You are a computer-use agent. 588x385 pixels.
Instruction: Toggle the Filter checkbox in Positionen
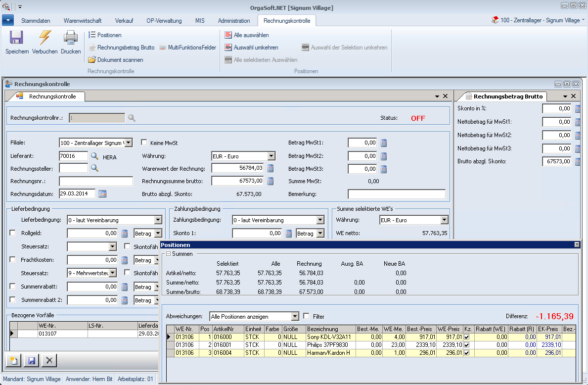click(307, 316)
